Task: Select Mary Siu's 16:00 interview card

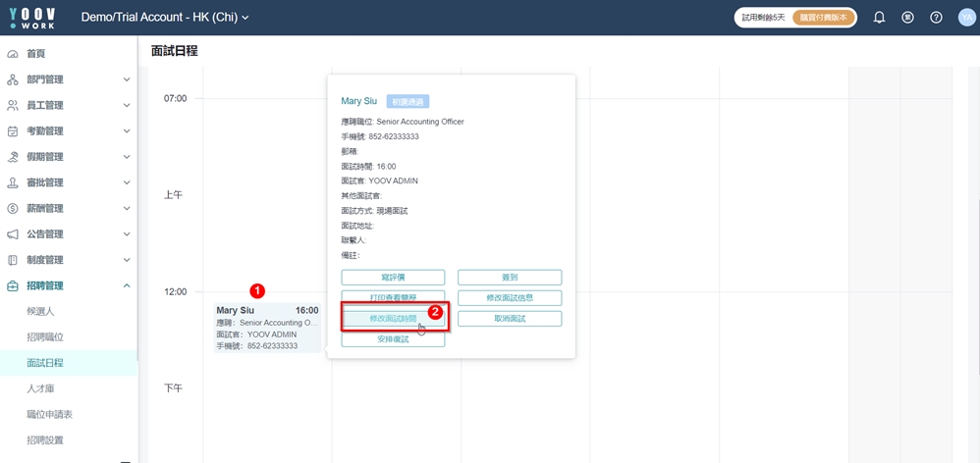Action: tap(267, 328)
